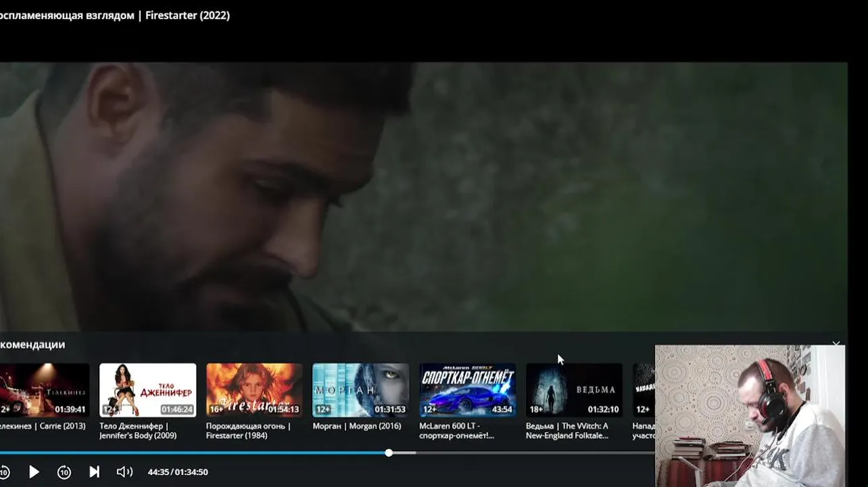Viewport: 868px width, 487px height.
Task: Rewind 10 seconds
Action: point(4,471)
